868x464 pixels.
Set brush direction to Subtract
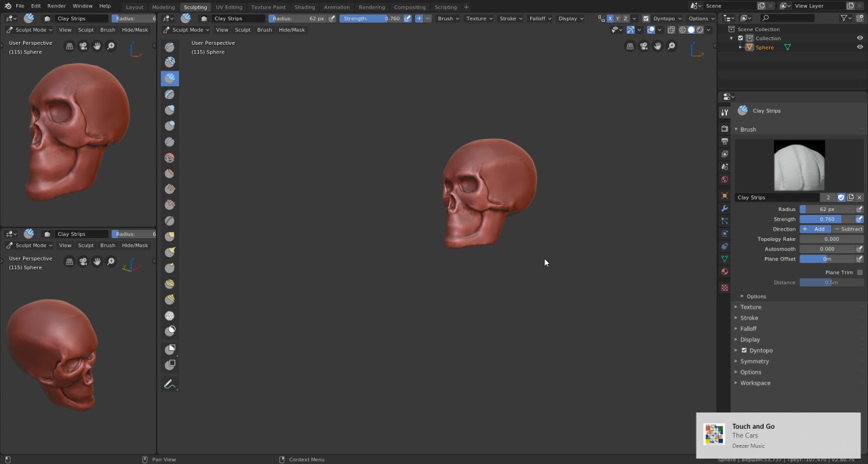[x=848, y=229]
